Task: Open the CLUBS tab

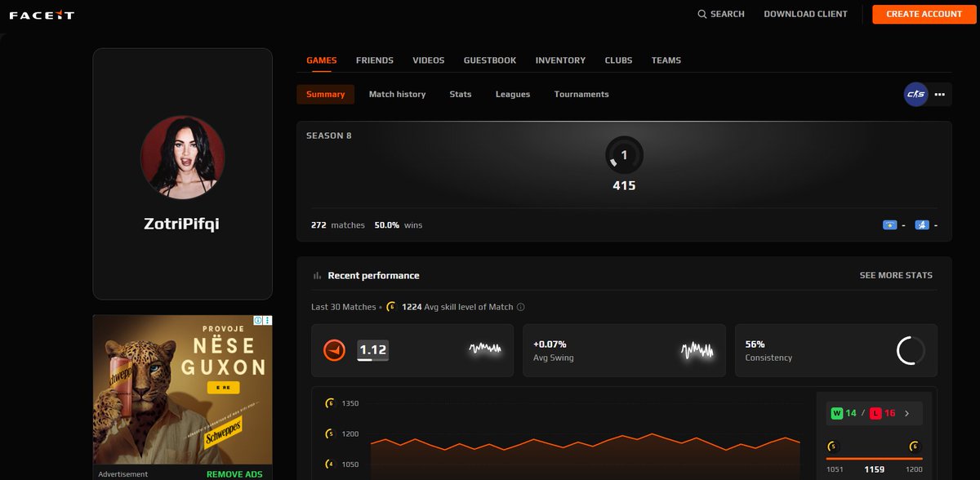Action: point(618,60)
